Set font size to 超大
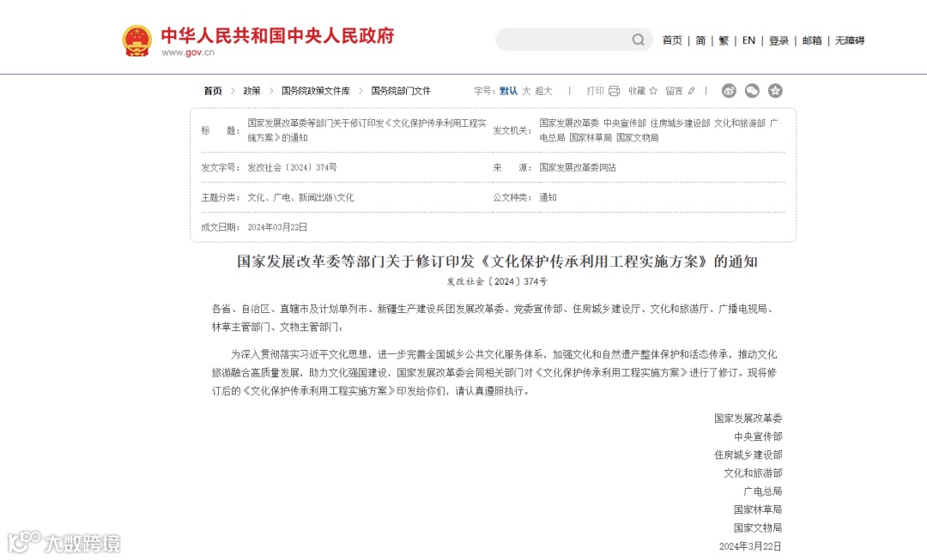The width and height of the screenshot is (927, 560). [x=543, y=91]
